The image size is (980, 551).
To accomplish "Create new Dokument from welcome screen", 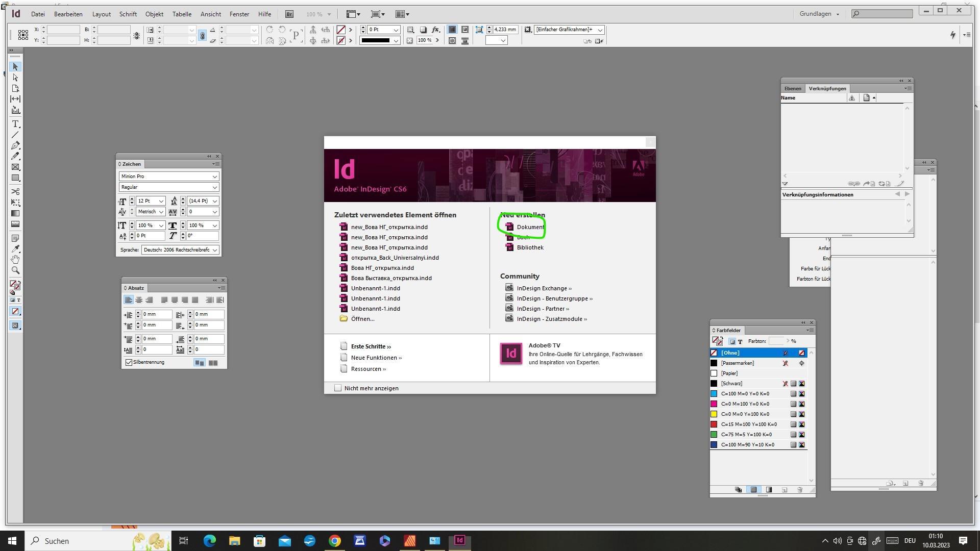I will (530, 227).
